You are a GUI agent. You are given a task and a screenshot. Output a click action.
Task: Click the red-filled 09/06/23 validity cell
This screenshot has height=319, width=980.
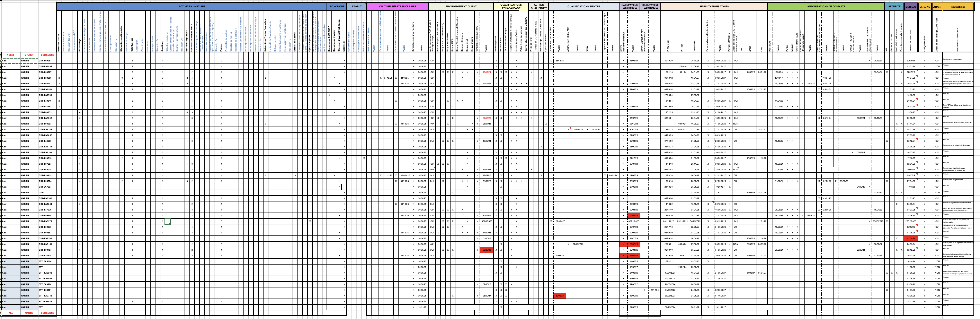pos(487,250)
